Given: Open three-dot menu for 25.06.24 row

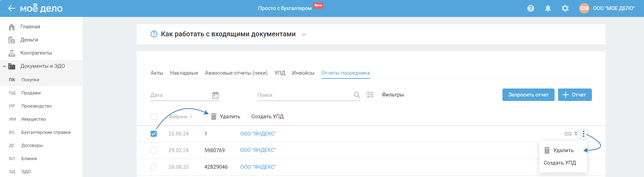Looking at the screenshot, I should point(584,134).
